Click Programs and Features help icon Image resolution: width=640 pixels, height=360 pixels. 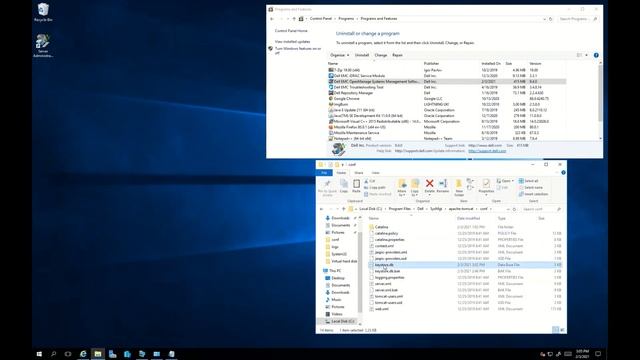tap(596, 55)
